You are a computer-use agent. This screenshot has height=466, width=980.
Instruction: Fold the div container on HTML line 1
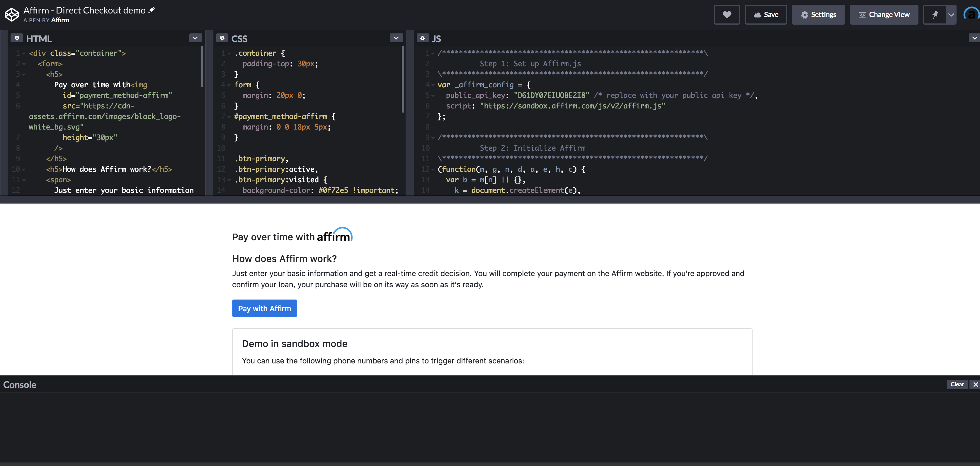point(23,53)
